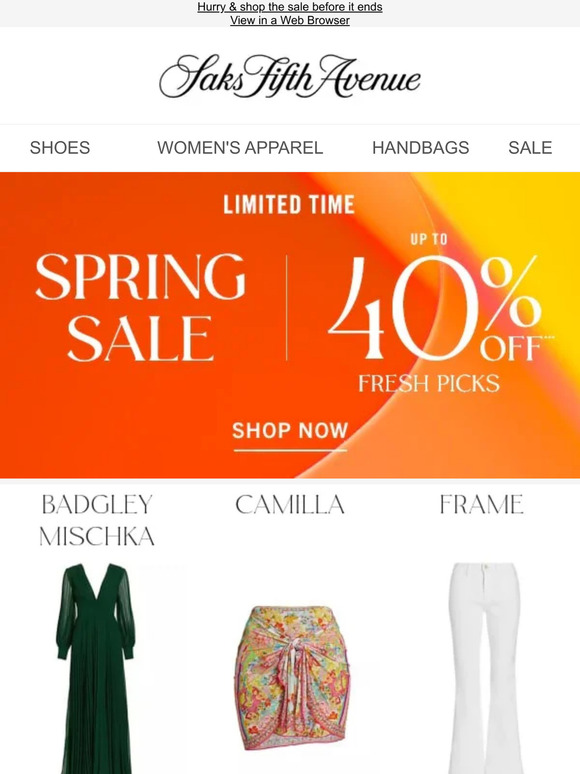Click the SPRING SALE banner headline
The image size is (580, 774).
coord(140,307)
